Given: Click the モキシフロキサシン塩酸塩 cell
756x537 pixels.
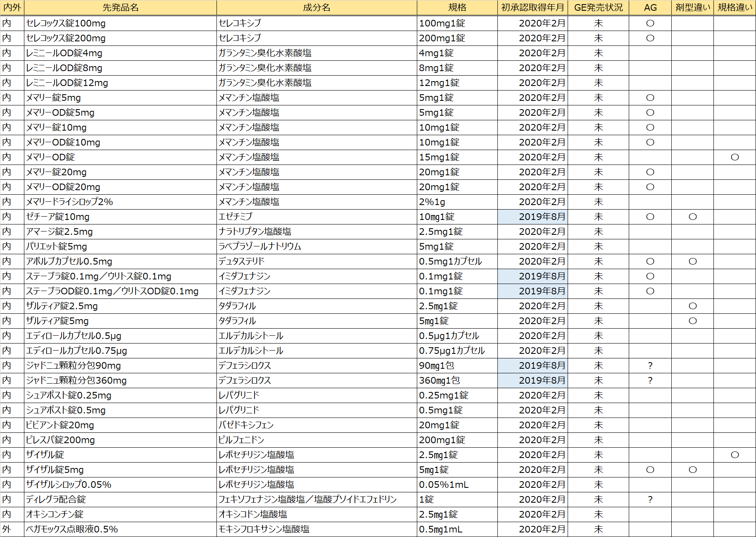Looking at the screenshot, I should (x=316, y=529).
